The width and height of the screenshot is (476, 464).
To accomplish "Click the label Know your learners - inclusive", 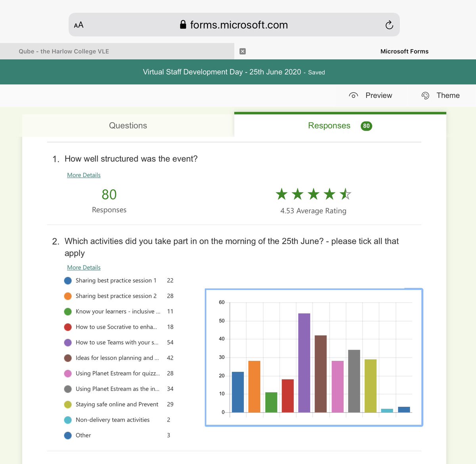I will click(x=118, y=312).
